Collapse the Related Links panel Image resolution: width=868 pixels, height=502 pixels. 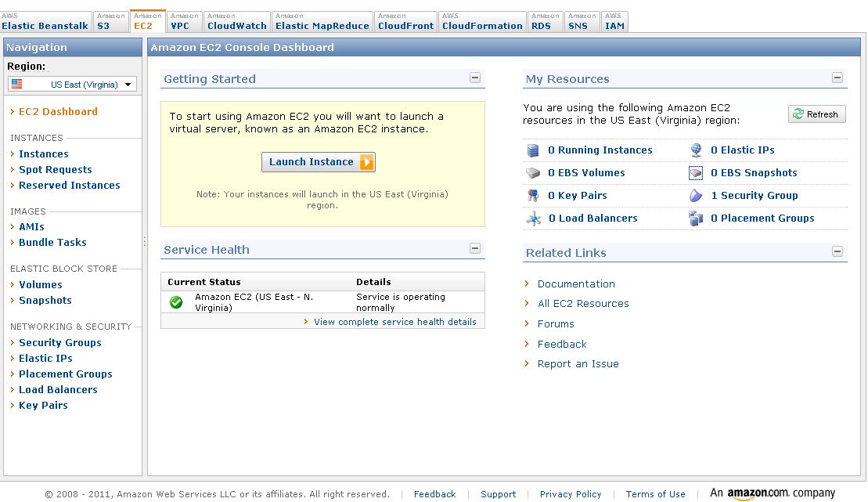(x=837, y=251)
